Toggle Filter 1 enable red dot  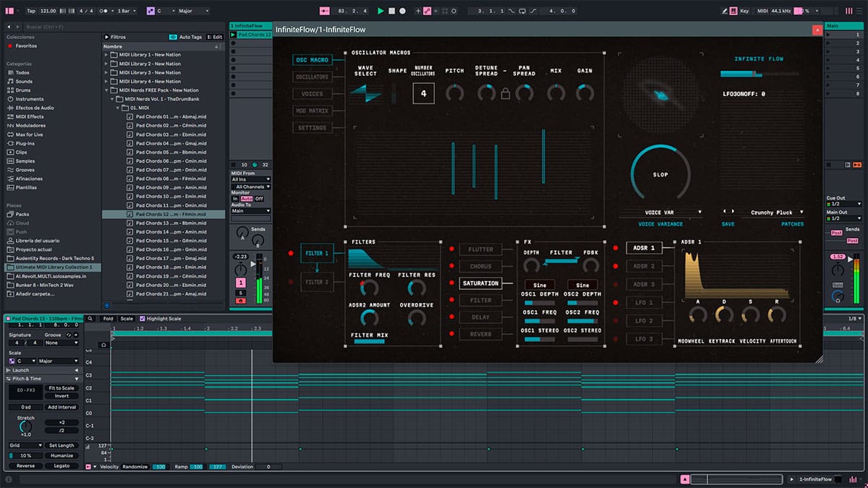291,254
